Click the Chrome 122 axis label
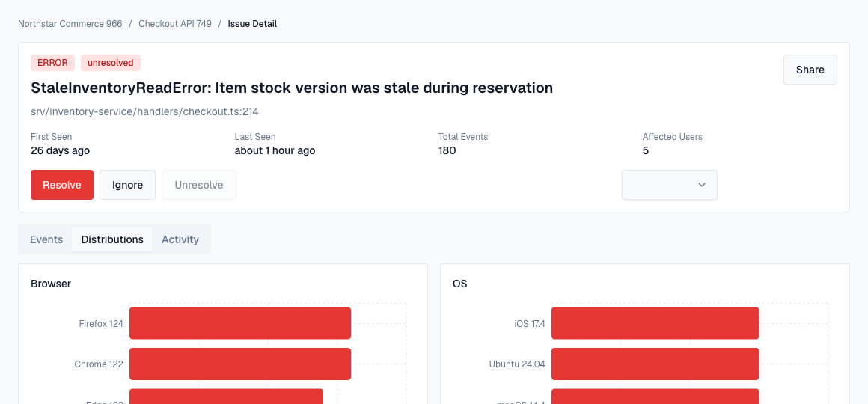This screenshot has width=868, height=404. [99, 364]
